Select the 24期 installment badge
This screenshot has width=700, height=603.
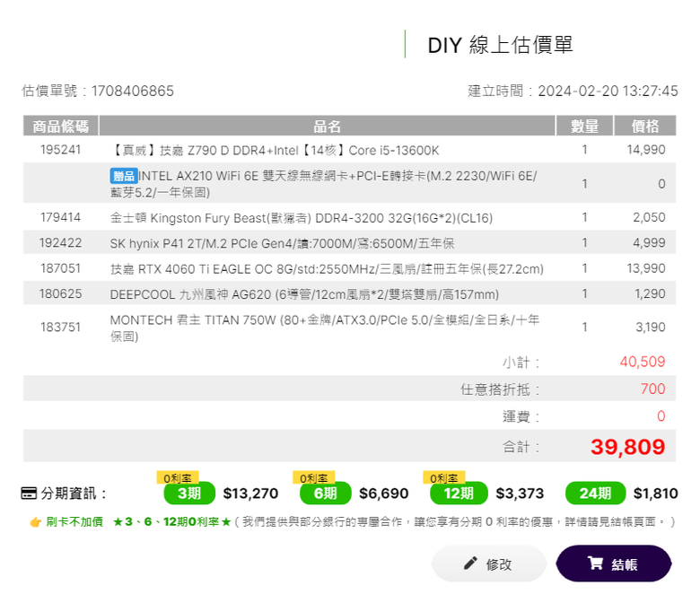point(595,494)
